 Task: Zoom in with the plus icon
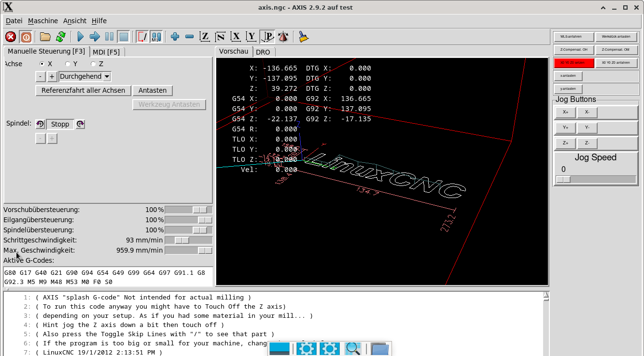(175, 37)
